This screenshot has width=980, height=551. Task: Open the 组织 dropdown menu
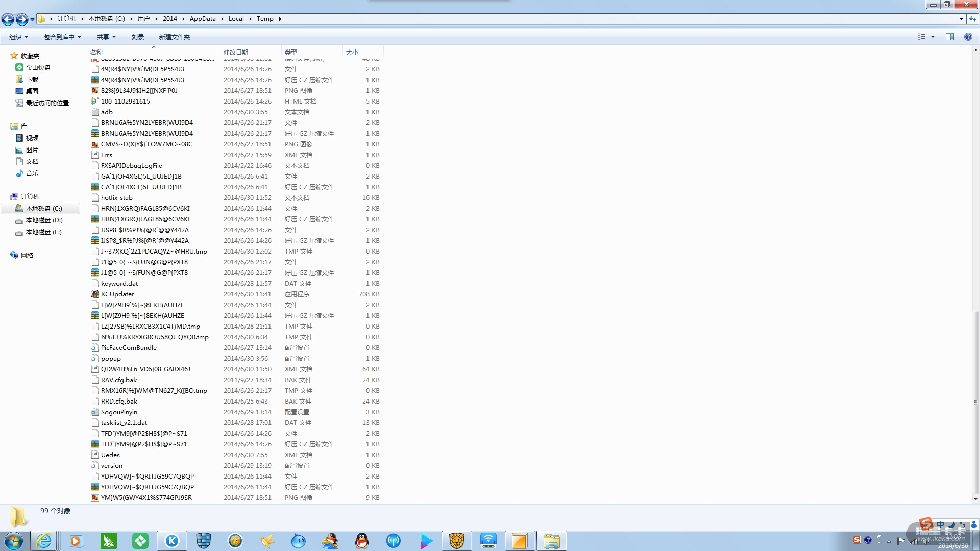coord(18,37)
